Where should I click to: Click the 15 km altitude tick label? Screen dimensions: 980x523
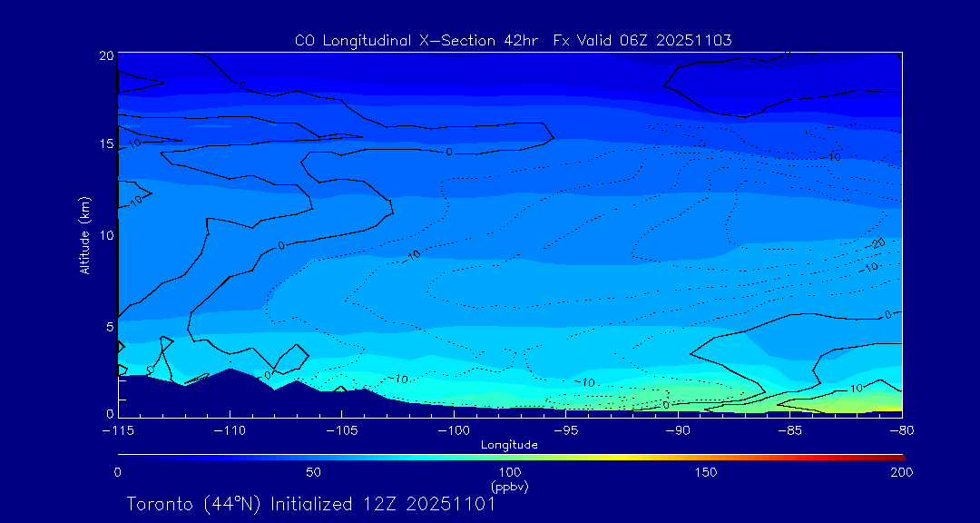point(104,145)
